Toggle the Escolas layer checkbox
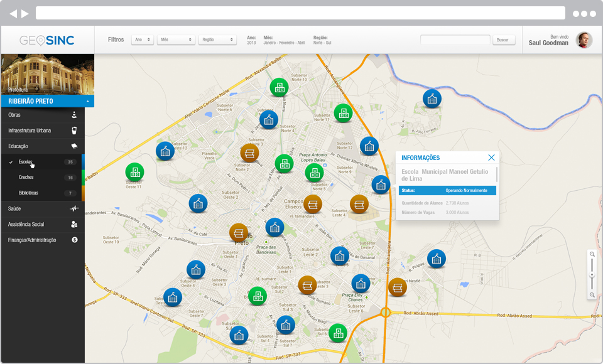The width and height of the screenshot is (603, 364). click(x=11, y=162)
